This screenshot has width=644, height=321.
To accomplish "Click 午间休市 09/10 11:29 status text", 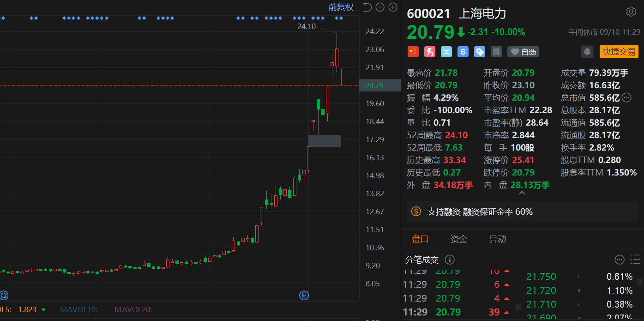I will pyautogui.click(x=604, y=32).
